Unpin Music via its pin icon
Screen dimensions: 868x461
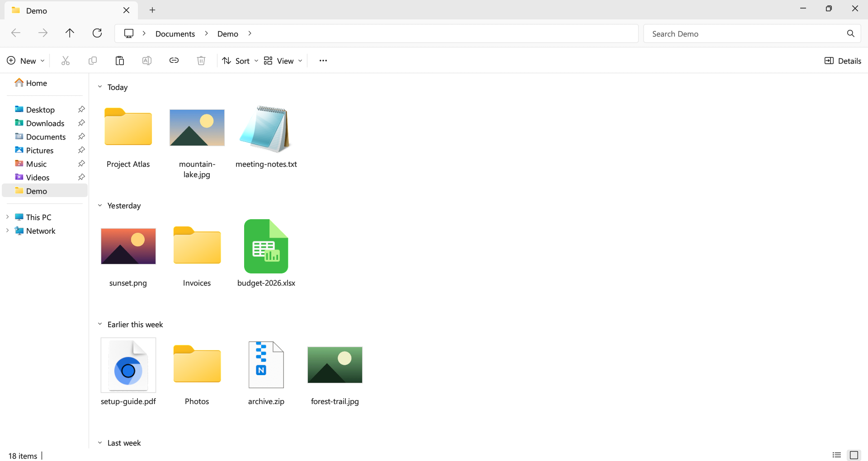(81, 164)
